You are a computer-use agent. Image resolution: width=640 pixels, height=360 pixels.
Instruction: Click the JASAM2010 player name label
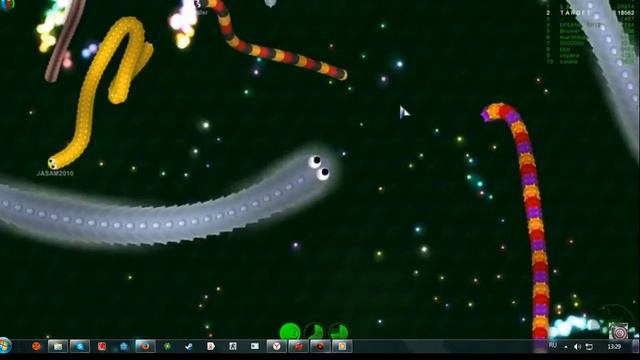point(55,173)
